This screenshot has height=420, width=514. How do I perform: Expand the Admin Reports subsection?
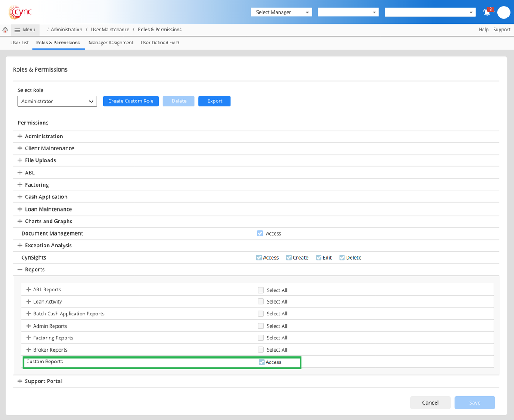click(28, 326)
